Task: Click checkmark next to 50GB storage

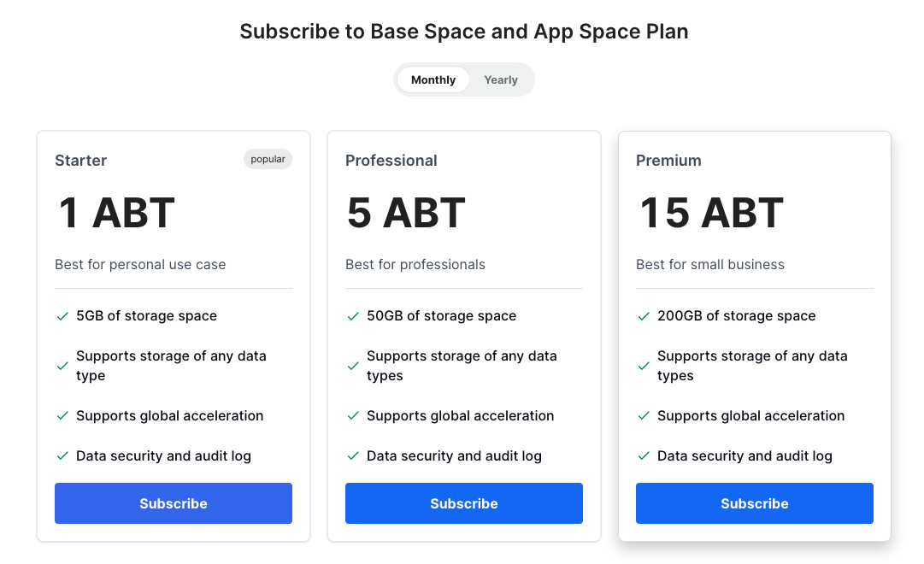Action: pos(353,316)
